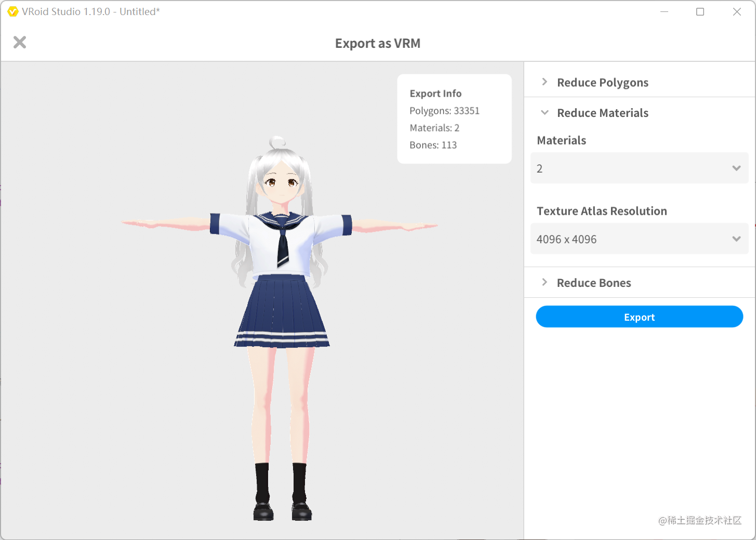
Task: Click the chevron icon beside Reduce Polygons
Action: point(544,82)
